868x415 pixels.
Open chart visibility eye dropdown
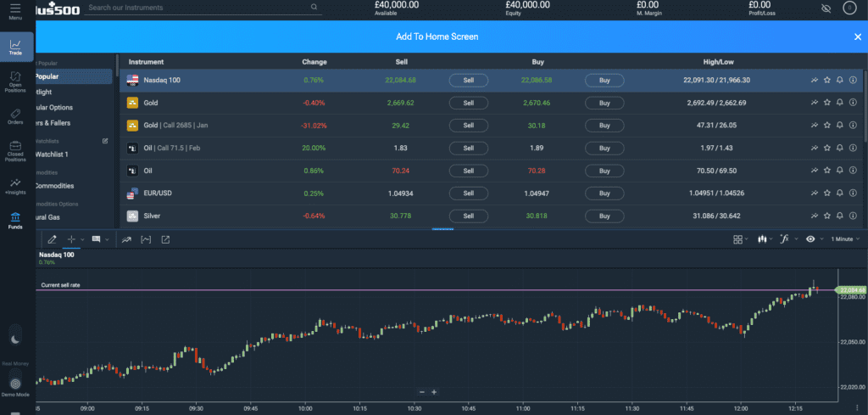point(813,239)
